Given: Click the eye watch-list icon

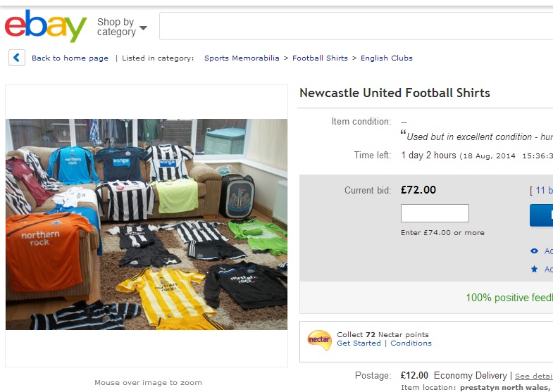Looking at the screenshot, I should click(534, 251).
